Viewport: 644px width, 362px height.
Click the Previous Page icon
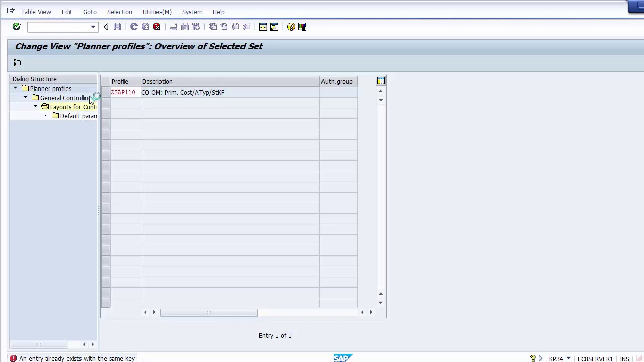224,27
